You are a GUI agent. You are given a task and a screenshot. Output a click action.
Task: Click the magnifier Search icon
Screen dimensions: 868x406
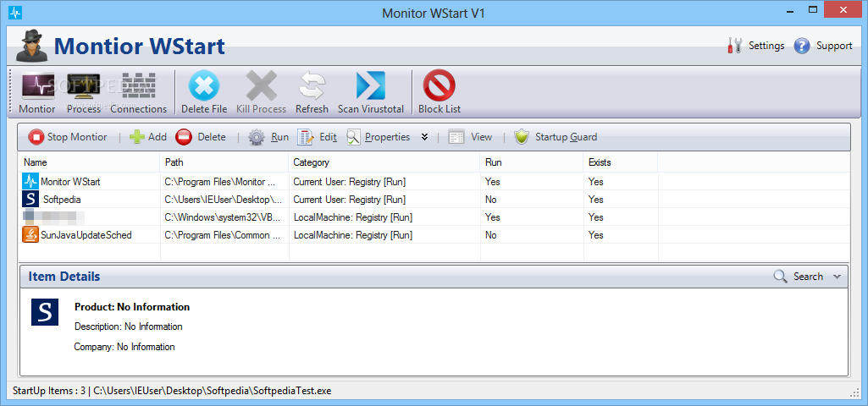coord(781,277)
